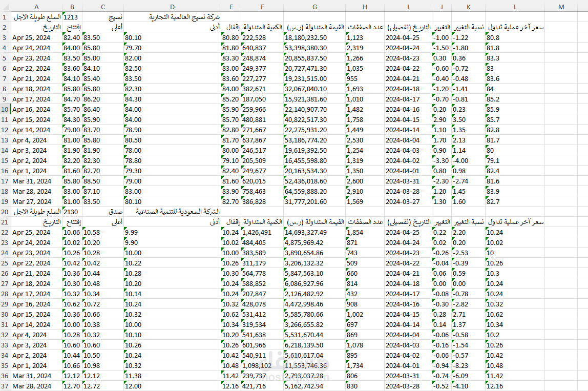Select row 37 header
Viewport: 588px width, 391px height.
coord(5,386)
